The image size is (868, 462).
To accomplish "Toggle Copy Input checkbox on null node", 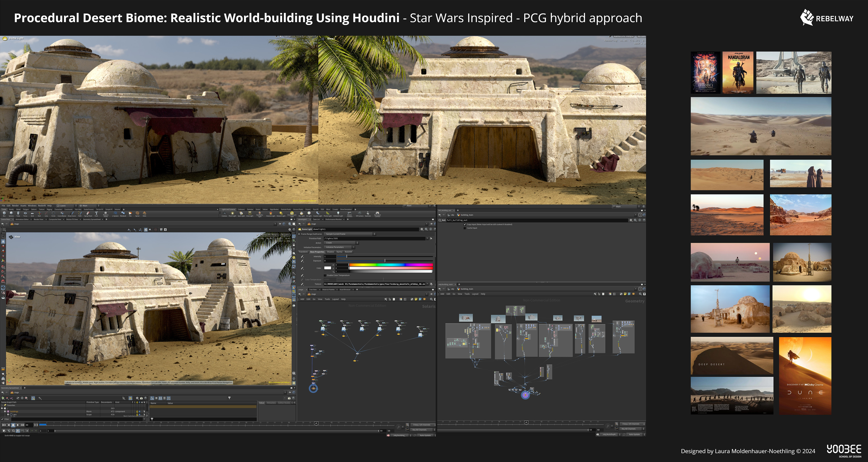I will tap(465, 224).
